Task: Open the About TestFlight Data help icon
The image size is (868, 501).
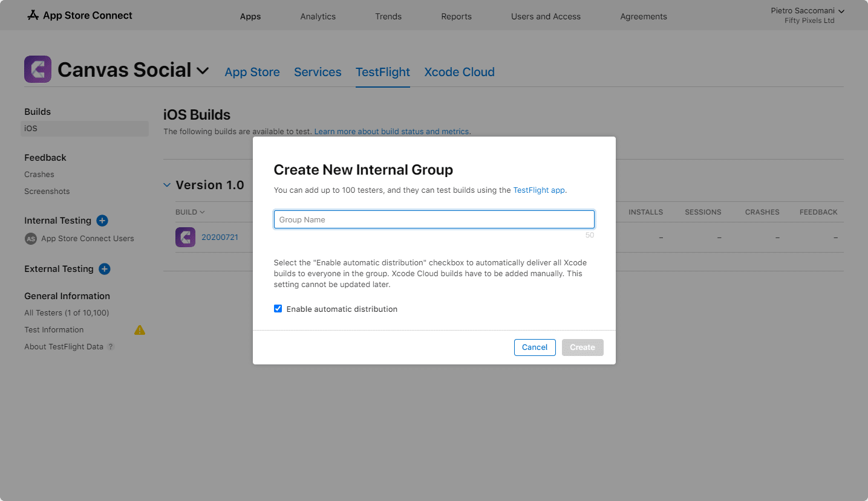Action: [111, 347]
